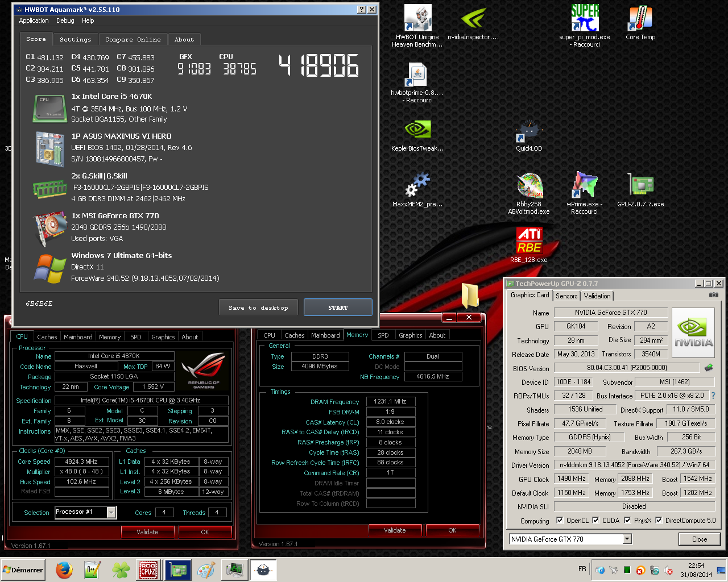The height and width of the screenshot is (582, 728).
Task: Open Notepad++ from the taskbar
Action: tap(93, 569)
